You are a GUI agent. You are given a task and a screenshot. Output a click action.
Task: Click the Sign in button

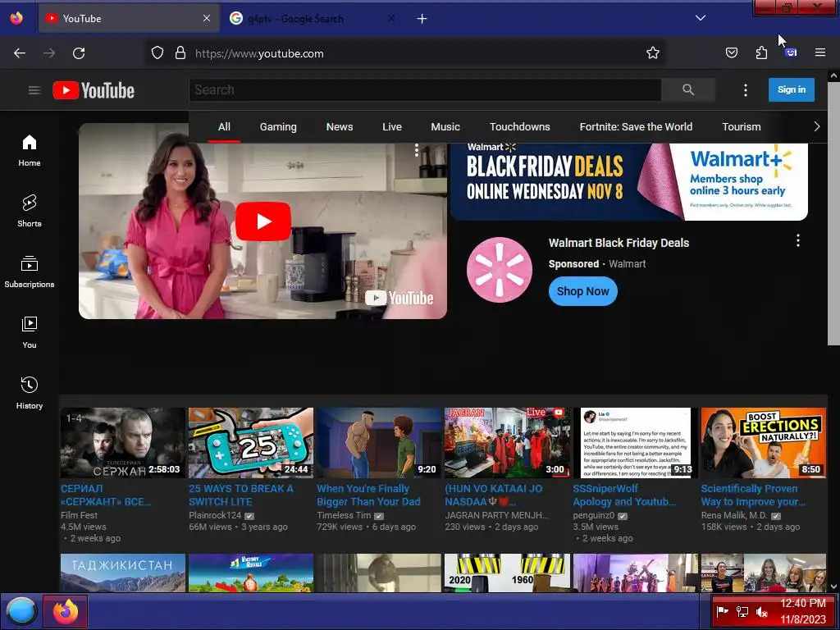pos(792,90)
